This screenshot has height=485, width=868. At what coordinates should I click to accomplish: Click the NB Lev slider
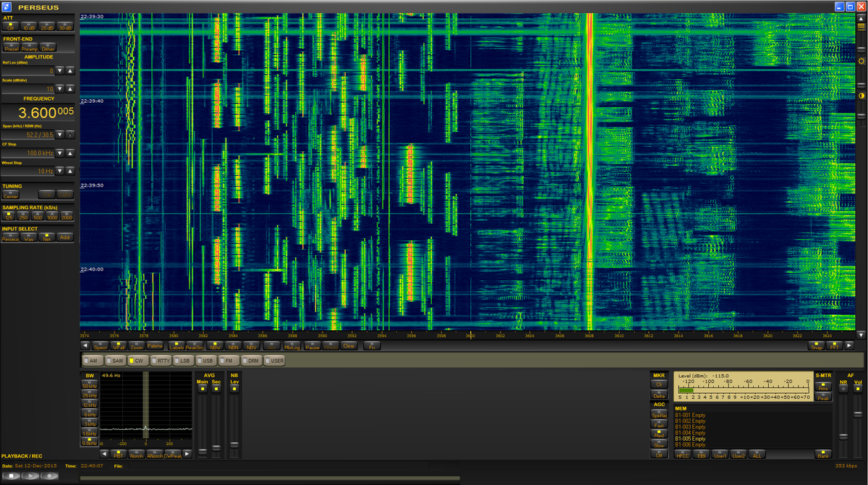[234, 444]
